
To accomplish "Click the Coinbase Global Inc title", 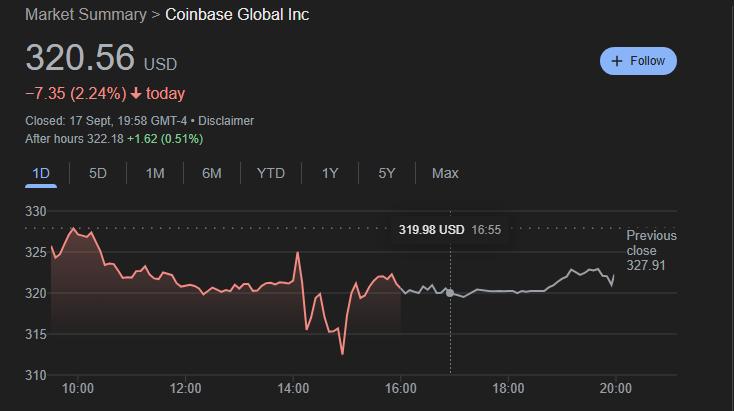I will [237, 15].
